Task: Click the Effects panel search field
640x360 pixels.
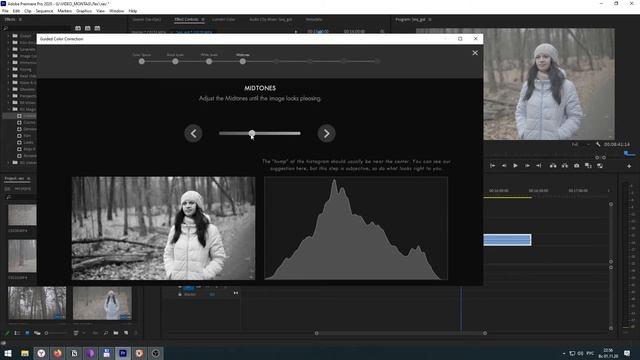Action: click(x=38, y=28)
